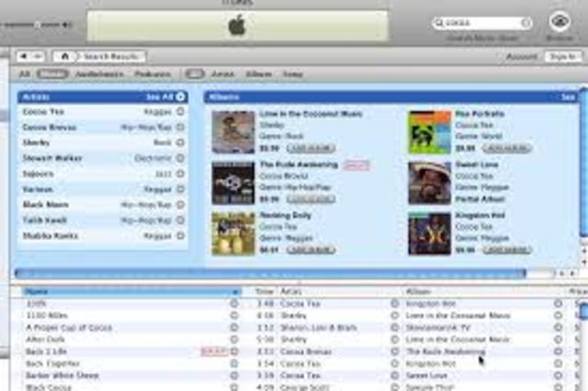Switch to the Audiobooks filter
Viewport: 588px width, 391px height.
(x=99, y=73)
